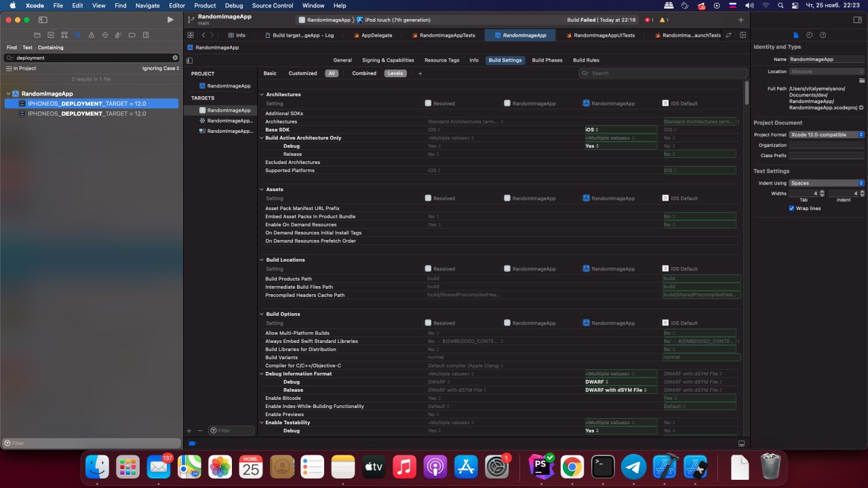Screen dimensions: 868x488
Task: Collapse Build Active Architecture Only row
Action: point(262,138)
